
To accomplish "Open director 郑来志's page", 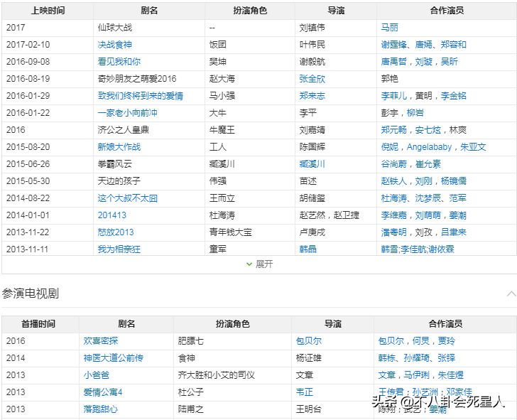I will click(312, 96).
